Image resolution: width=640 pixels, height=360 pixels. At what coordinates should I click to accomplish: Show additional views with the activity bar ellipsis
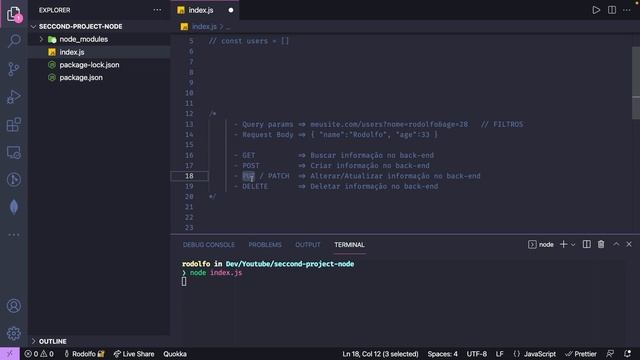(x=13, y=235)
